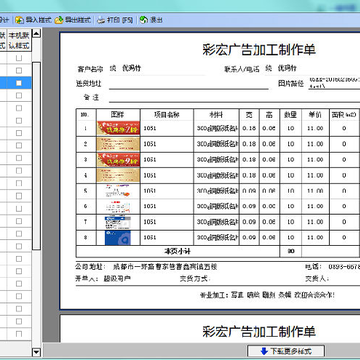Click the 打印 (F5) toolbar label

pos(120,20)
